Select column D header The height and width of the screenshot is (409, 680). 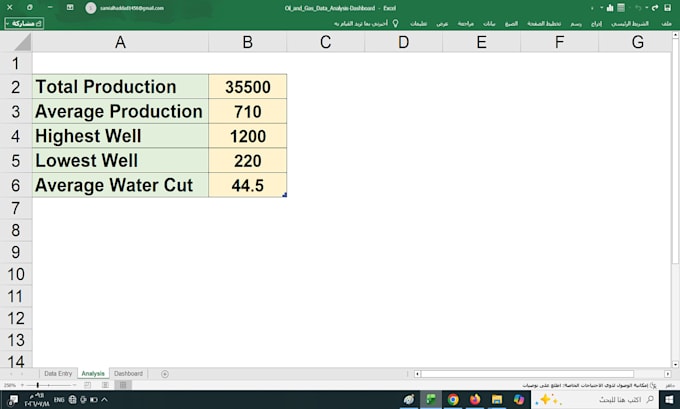point(404,42)
